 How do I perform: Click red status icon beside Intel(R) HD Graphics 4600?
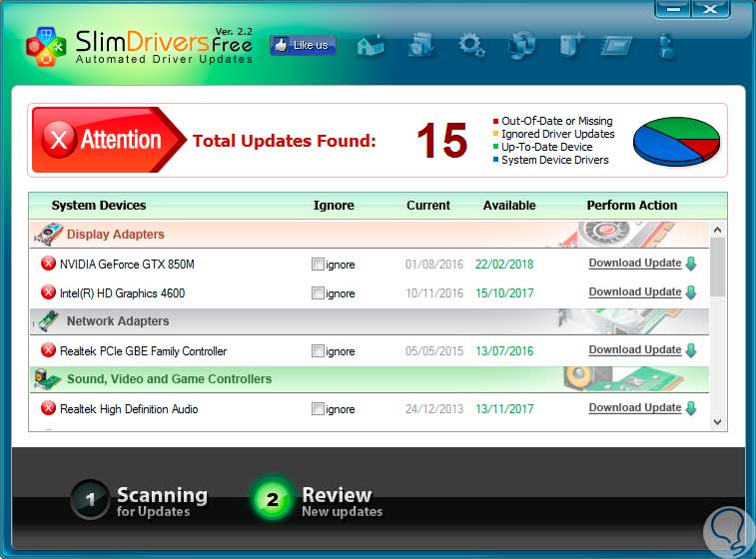(x=48, y=292)
